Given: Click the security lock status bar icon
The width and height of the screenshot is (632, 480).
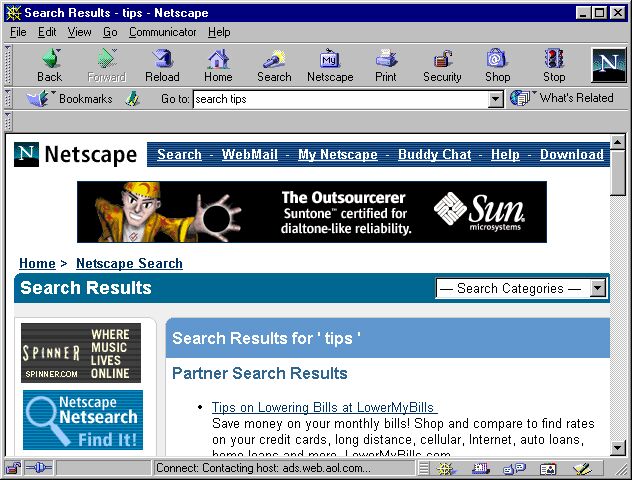Looking at the screenshot, I should point(13,468).
